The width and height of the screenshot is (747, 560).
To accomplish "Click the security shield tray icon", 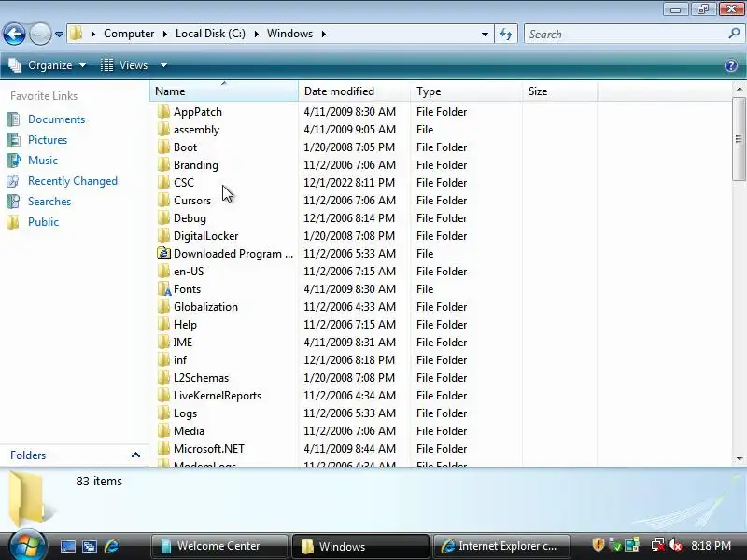I will 598,544.
